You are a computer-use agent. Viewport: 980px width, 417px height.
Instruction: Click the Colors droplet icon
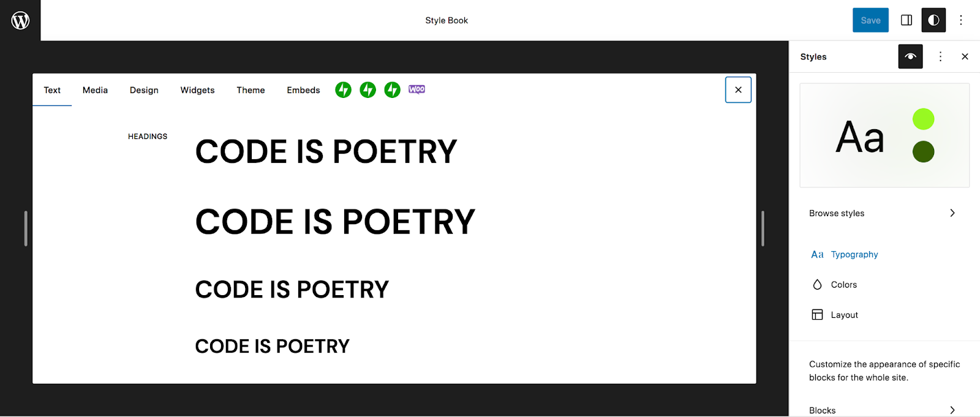tap(817, 285)
